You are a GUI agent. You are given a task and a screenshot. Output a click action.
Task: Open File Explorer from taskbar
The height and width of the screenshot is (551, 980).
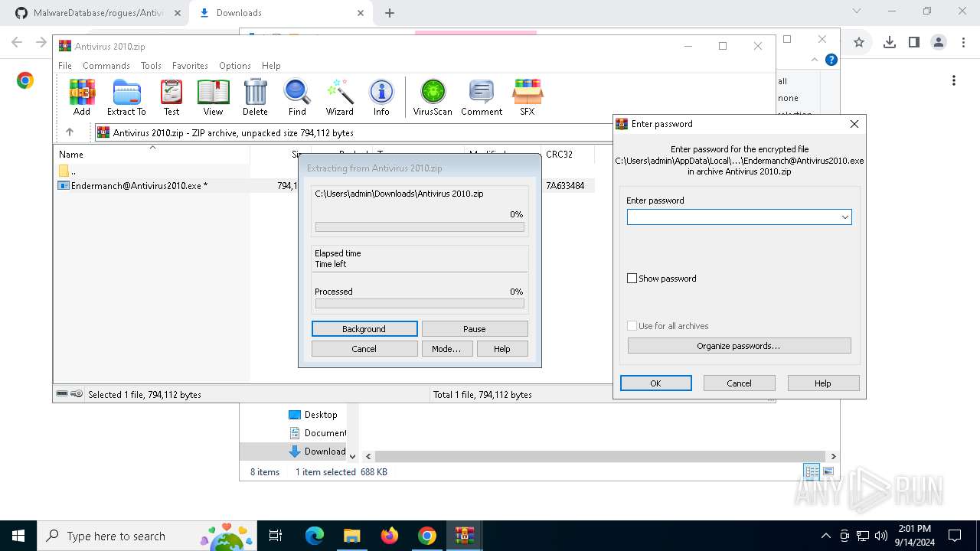[x=351, y=536]
